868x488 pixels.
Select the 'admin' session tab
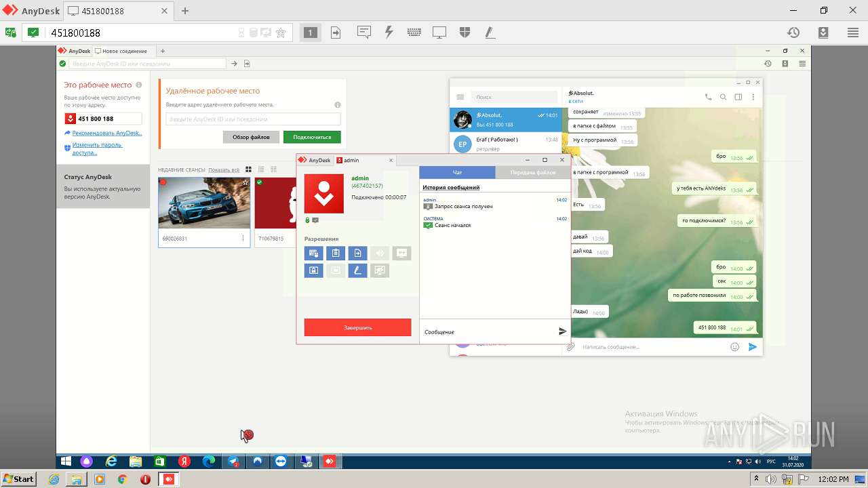click(x=364, y=160)
